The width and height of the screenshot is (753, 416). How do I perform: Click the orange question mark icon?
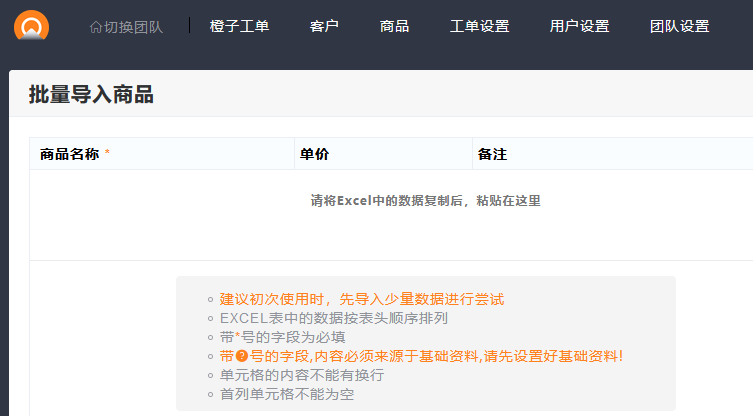coord(242,356)
